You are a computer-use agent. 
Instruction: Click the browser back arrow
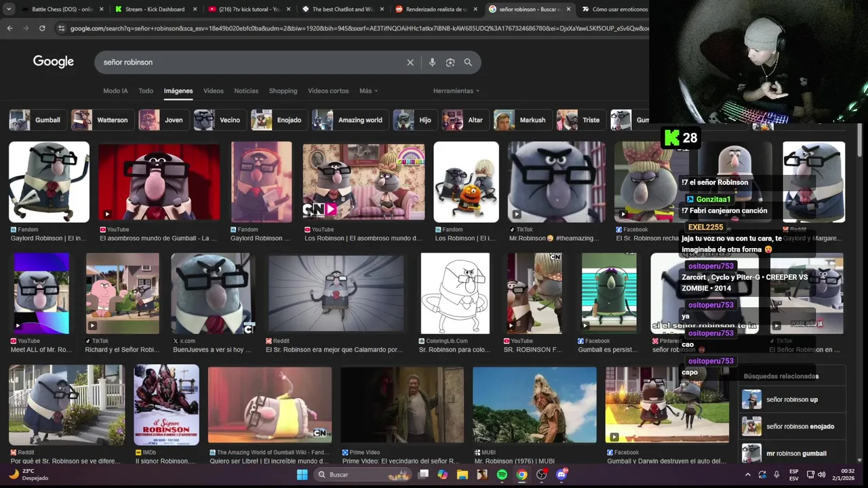coord(9,28)
